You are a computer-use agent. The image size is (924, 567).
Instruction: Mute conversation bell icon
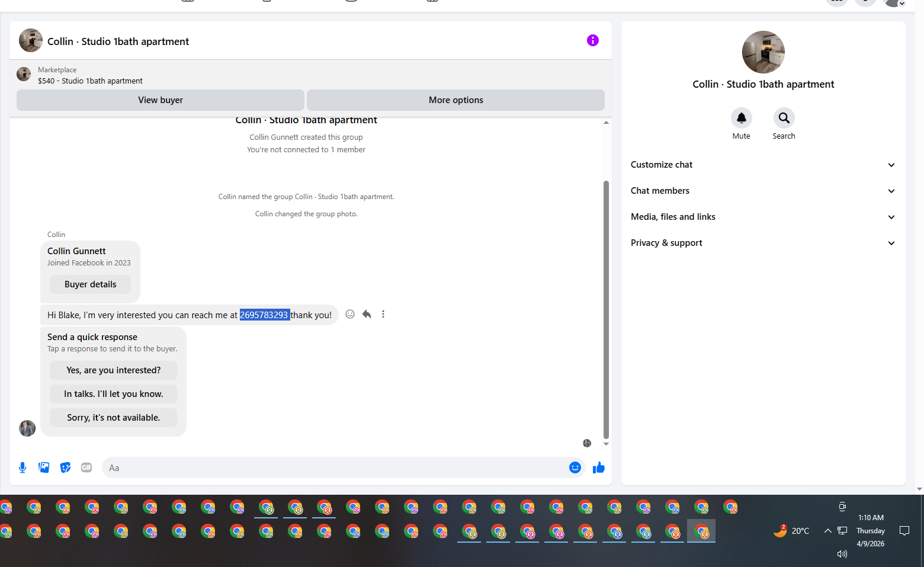pyautogui.click(x=742, y=118)
